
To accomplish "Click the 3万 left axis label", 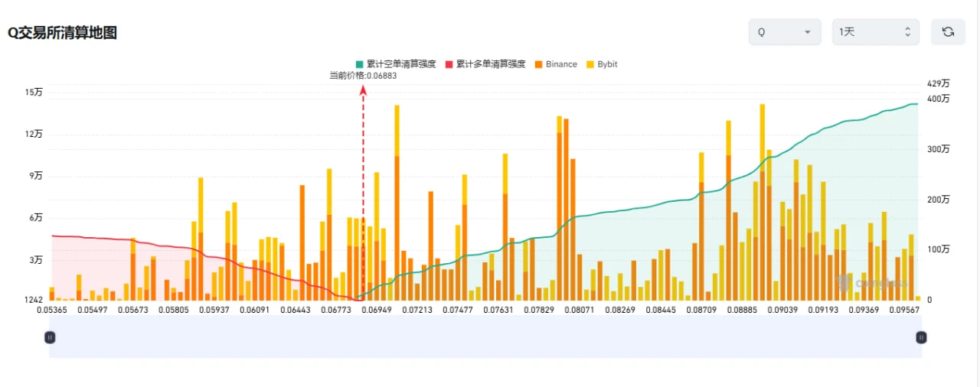I will click(36, 260).
